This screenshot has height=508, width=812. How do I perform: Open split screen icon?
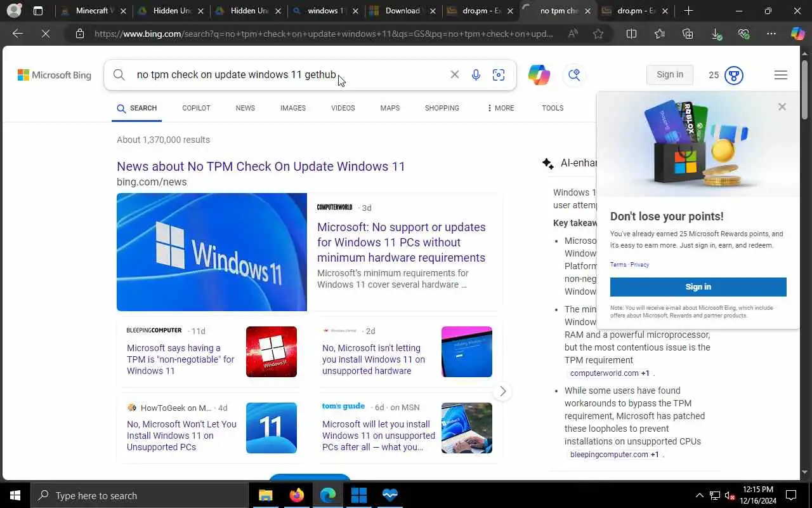point(631,34)
